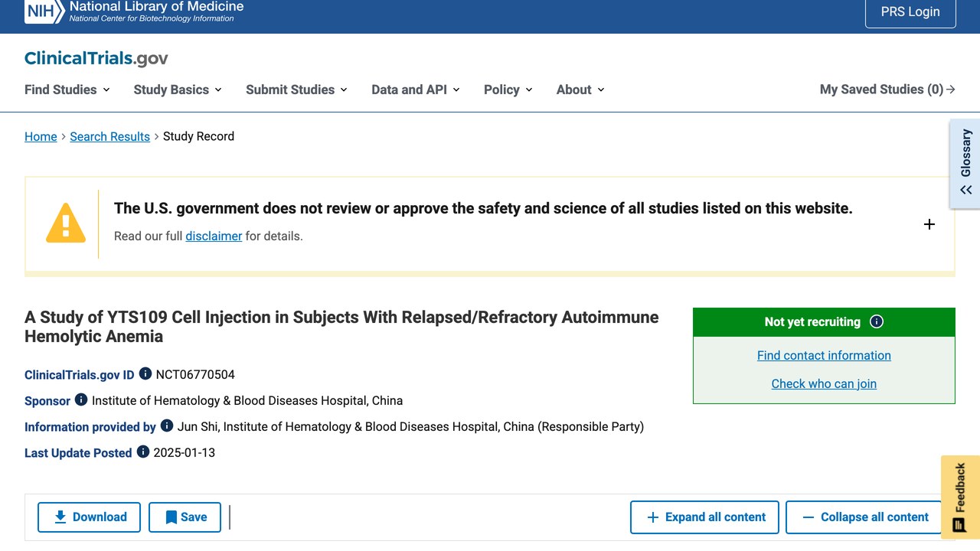
Task: Go to Home breadcrumb link
Action: click(x=41, y=136)
